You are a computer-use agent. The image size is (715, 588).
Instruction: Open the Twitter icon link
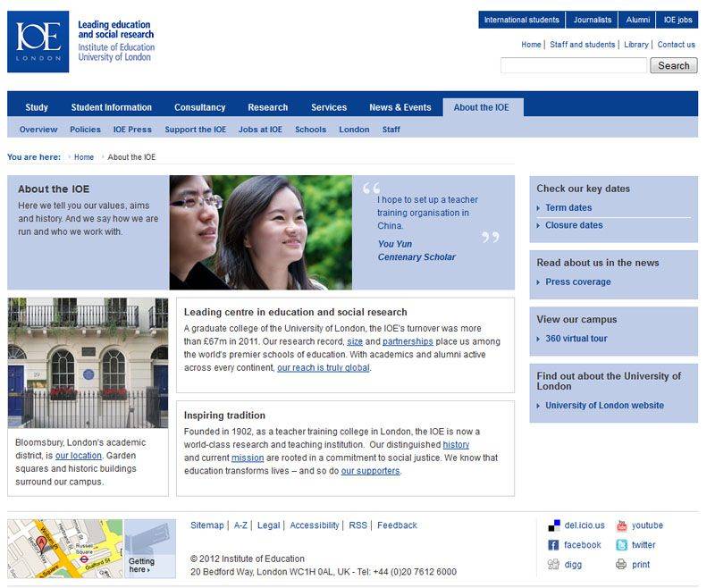coord(622,545)
